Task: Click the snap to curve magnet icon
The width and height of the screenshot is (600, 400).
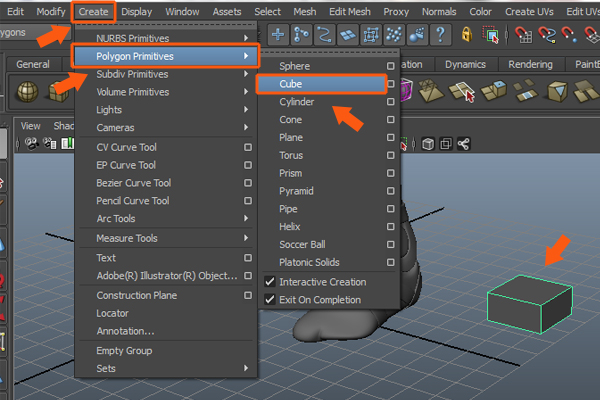Action: [549, 35]
